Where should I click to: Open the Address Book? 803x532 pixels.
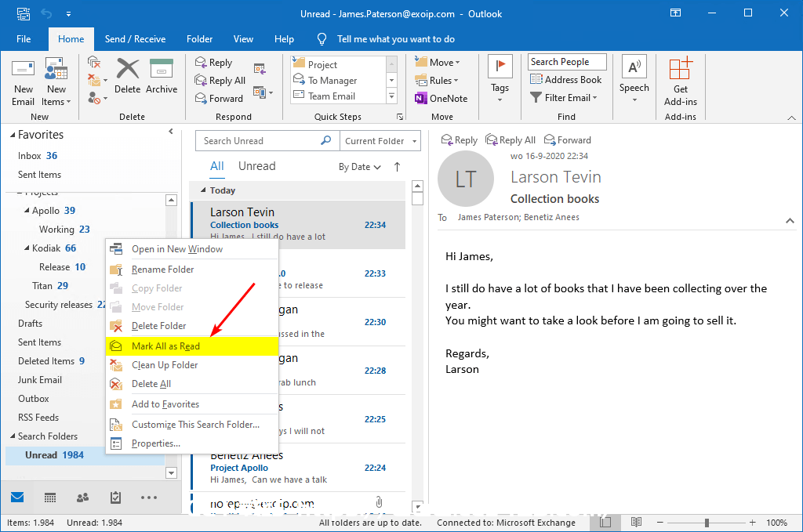tap(566, 79)
